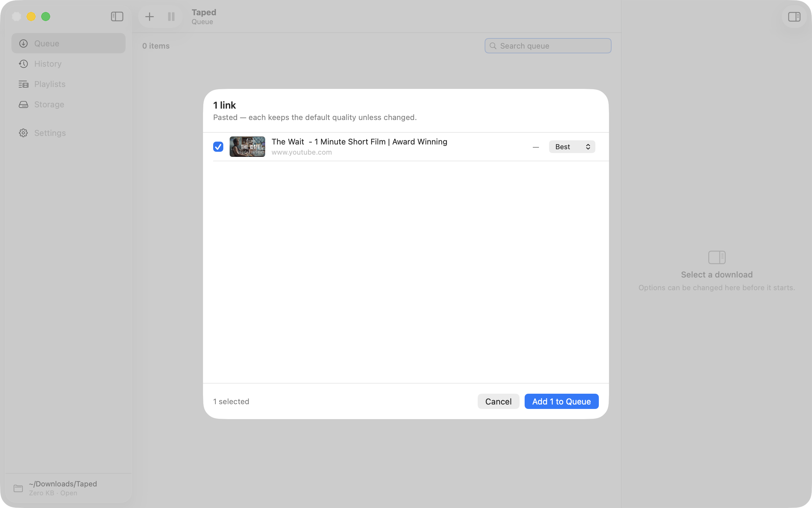Click the Downloads folder icon
The height and width of the screenshot is (508, 812).
coord(18,488)
